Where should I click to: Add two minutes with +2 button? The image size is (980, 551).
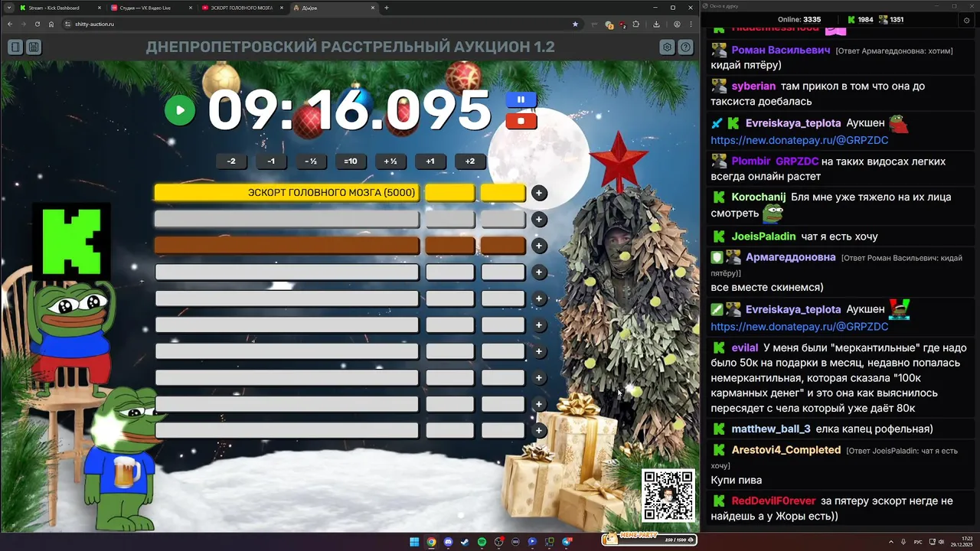click(470, 161)
